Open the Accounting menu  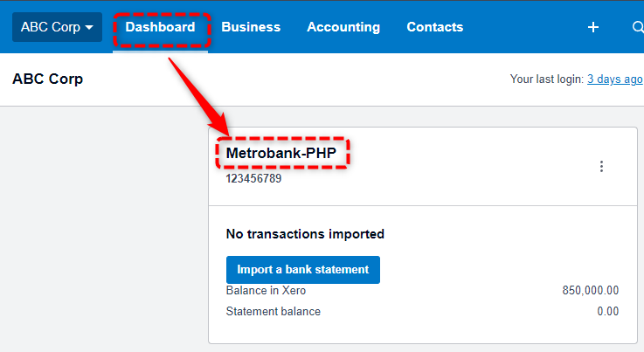point(343,27)
